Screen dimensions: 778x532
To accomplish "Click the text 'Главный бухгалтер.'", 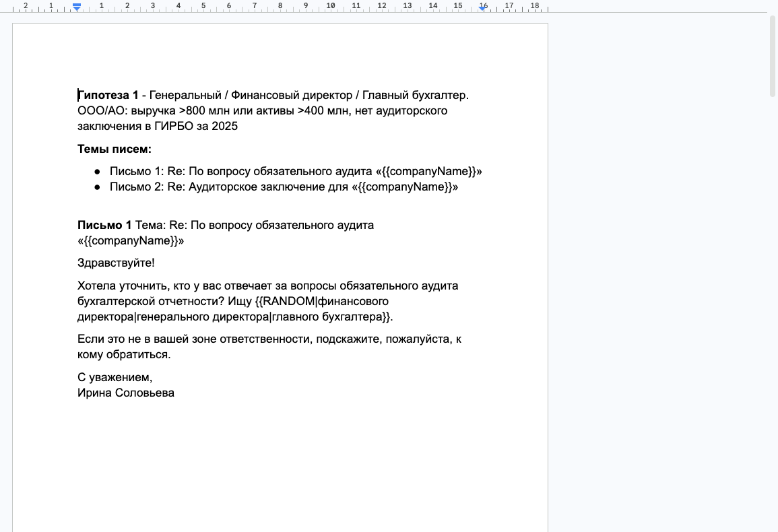I will [416, 95].
